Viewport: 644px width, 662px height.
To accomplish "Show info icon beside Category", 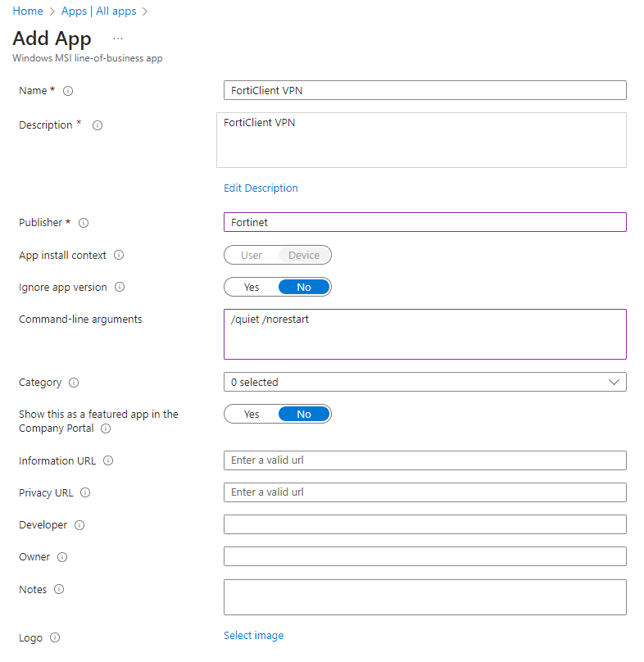I will pyautogui.click(x=74, y=383).
